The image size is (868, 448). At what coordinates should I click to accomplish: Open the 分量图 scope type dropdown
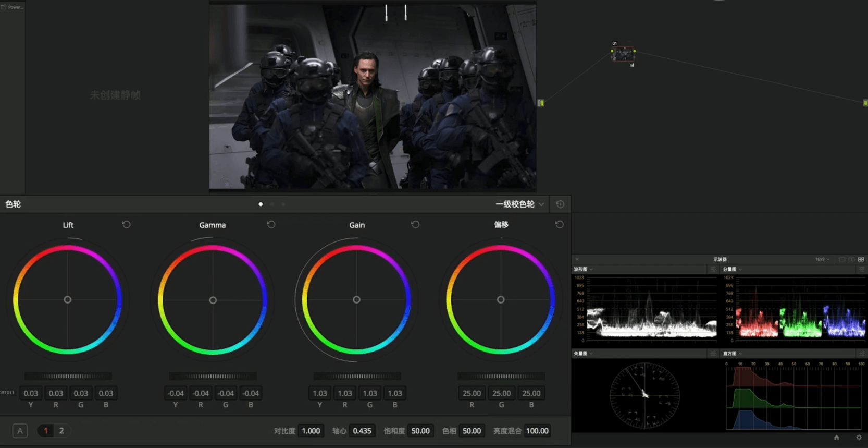(x=732, y=269)
